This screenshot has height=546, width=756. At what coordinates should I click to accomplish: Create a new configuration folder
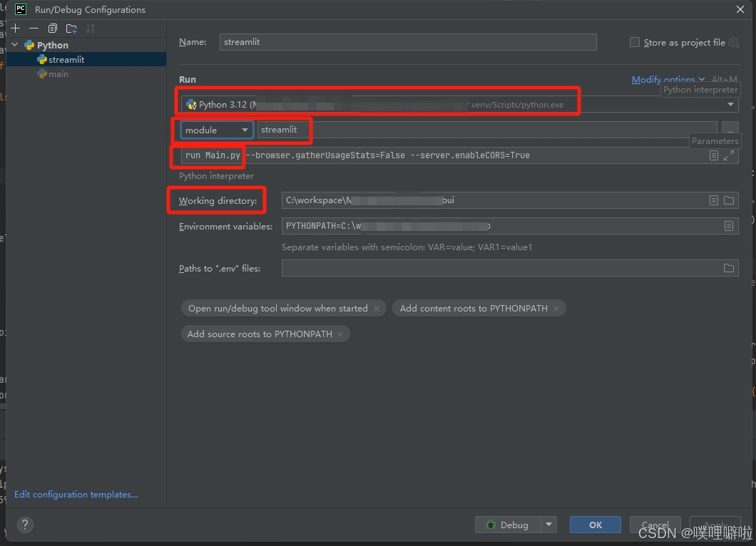coord(71,29)
